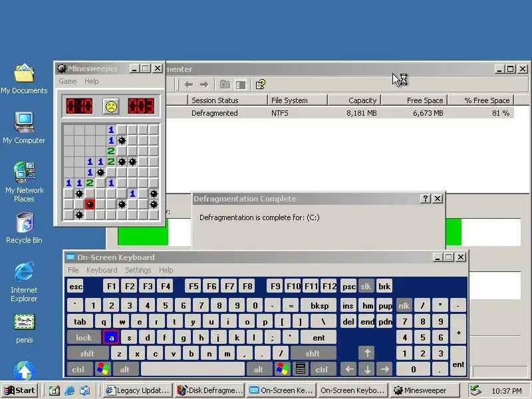Click the right Windows logo key
The width and height of the screenshot is (532, 399).
[x=282, y=369]
